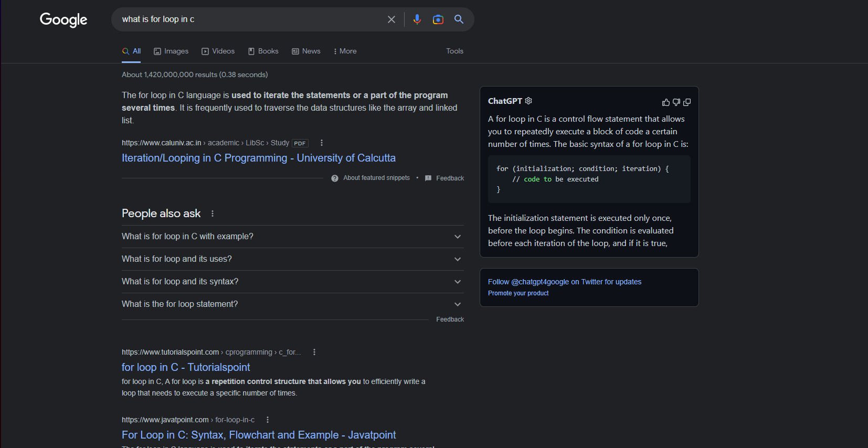Open search Tools
This screenshot has width=868, height=448.
click(x=454, y=51)
